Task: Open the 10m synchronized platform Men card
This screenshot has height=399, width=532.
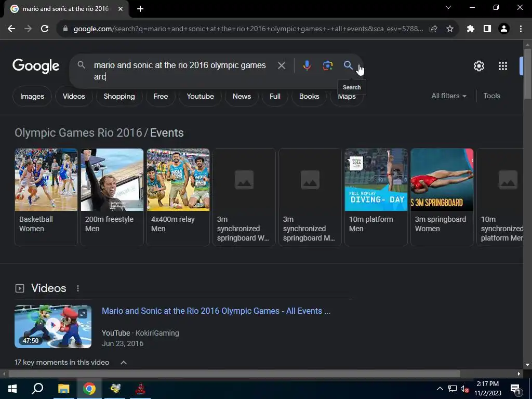Action: coord(500,197)
